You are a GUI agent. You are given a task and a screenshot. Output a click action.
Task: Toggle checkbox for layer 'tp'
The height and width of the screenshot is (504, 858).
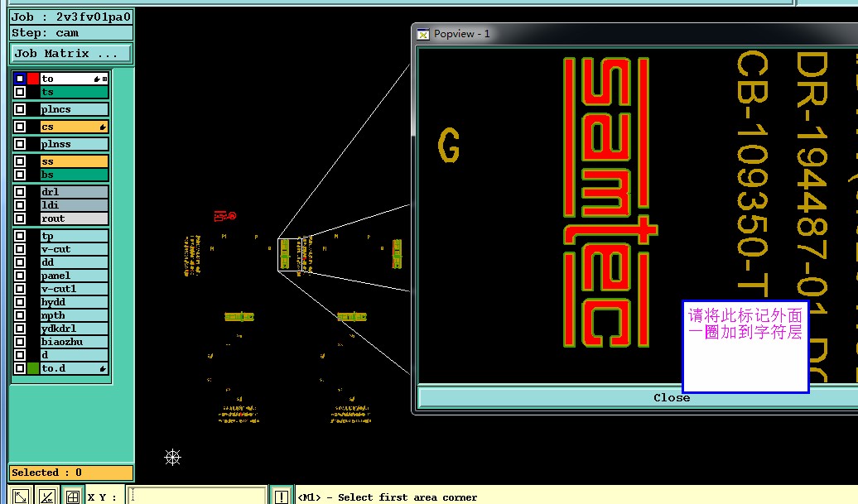coord(20,236)
